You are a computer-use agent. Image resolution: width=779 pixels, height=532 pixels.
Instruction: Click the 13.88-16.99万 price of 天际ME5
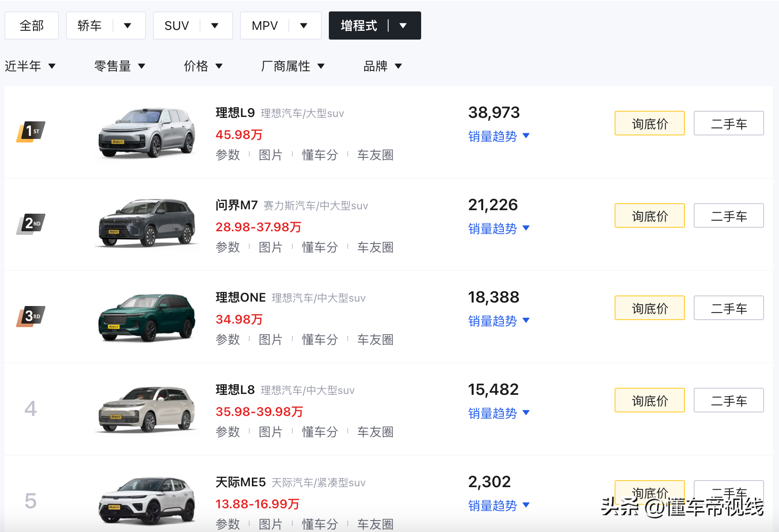(257, 504)
